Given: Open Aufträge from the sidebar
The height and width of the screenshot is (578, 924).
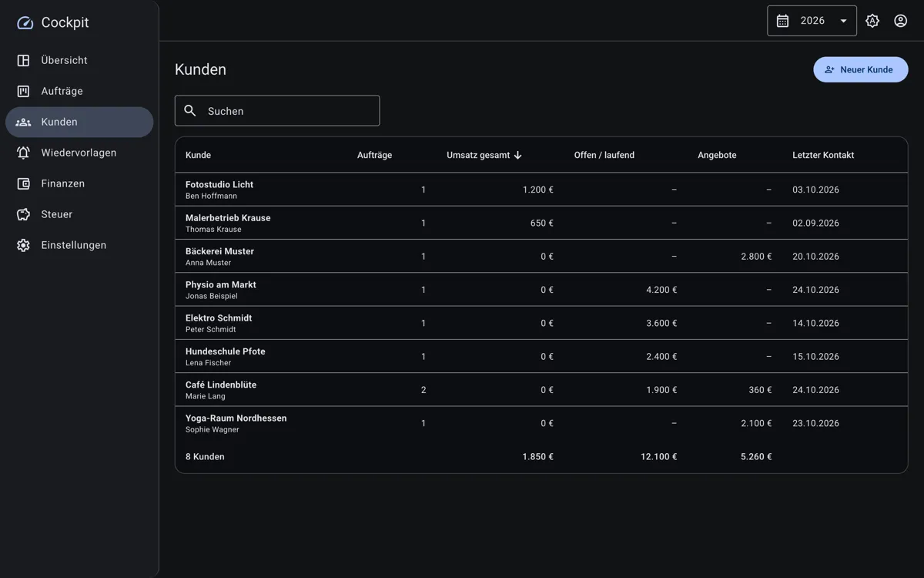Looking at the screenshot, I should pos(79,91).
